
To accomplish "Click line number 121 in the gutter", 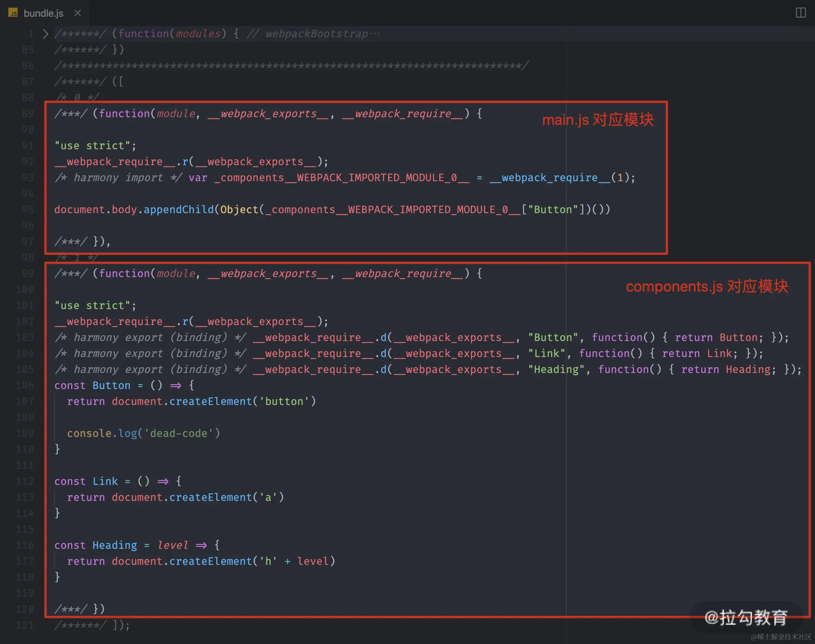I will tap(25, 625).
